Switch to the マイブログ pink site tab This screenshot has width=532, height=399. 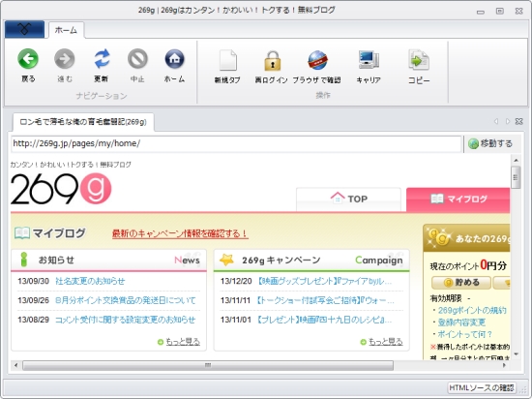point(458,199)
